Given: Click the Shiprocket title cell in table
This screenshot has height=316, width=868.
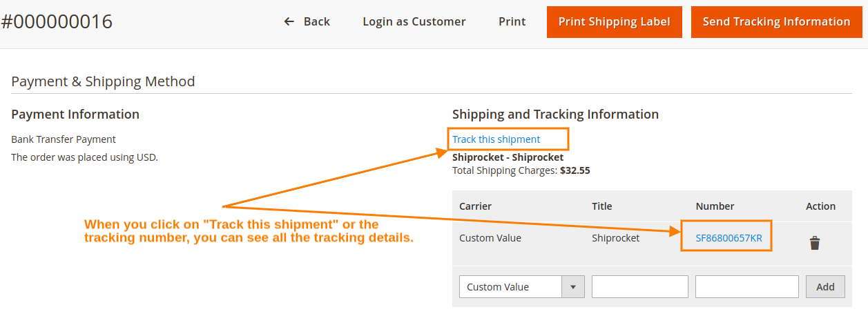Looking at the screenshot, I should pyautogui.click(x=615, y=238).
